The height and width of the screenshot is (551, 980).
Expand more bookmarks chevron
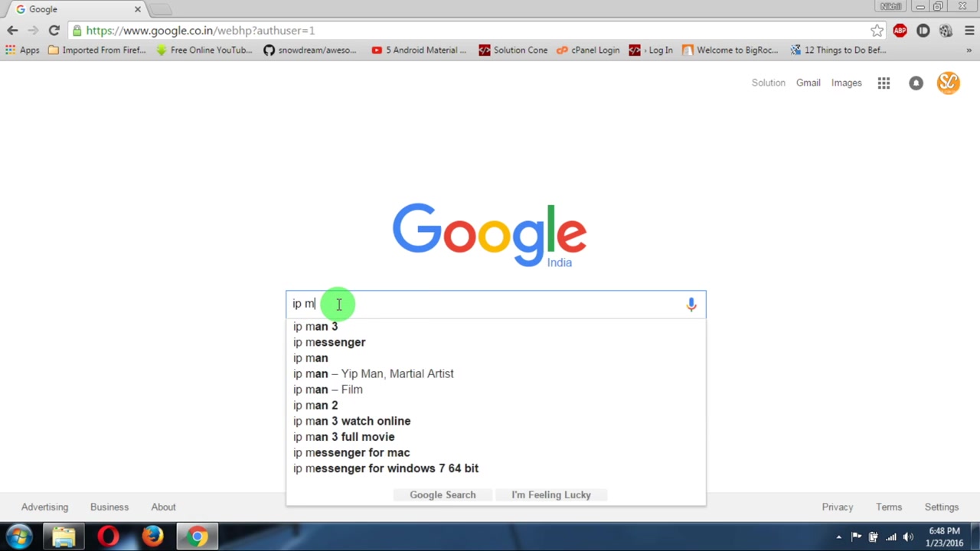tap(969, 51)
